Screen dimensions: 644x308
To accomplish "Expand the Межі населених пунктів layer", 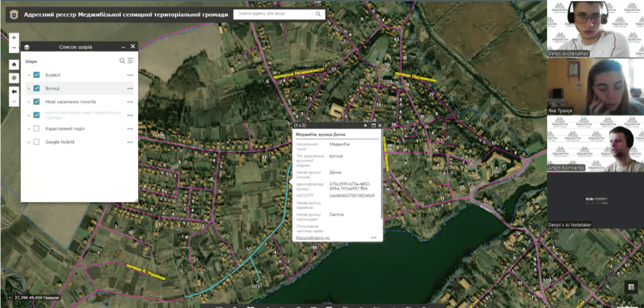I will point(29,102).
